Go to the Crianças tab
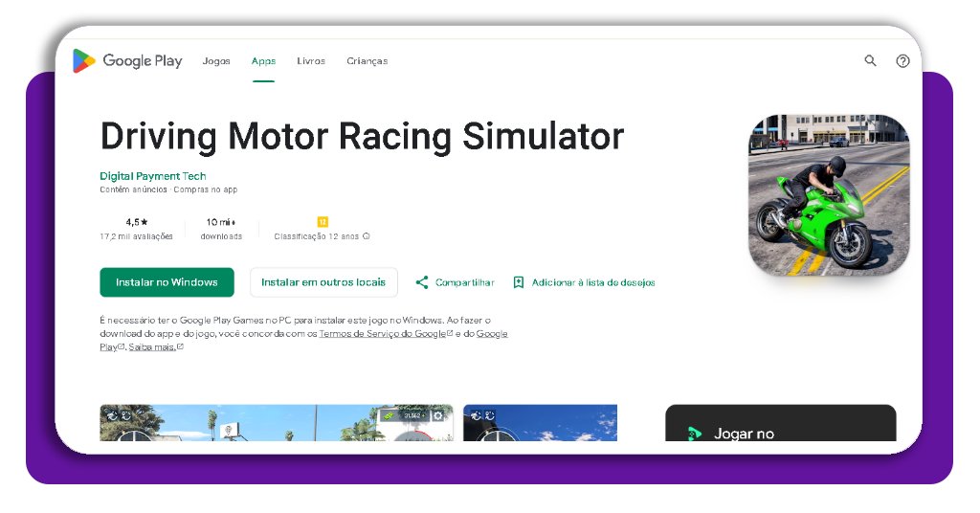Viewport: 980px width, 513px height. [x=367, y=60]
